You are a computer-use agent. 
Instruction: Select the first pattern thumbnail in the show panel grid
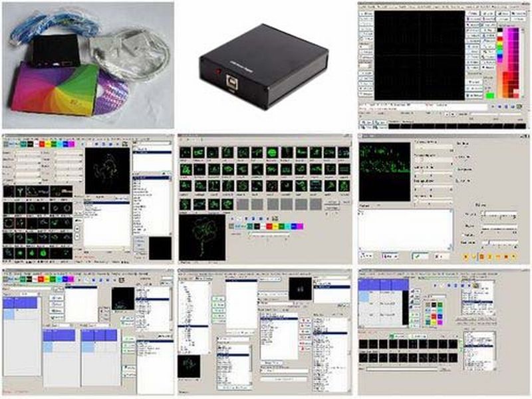click(x=10, y=192)
